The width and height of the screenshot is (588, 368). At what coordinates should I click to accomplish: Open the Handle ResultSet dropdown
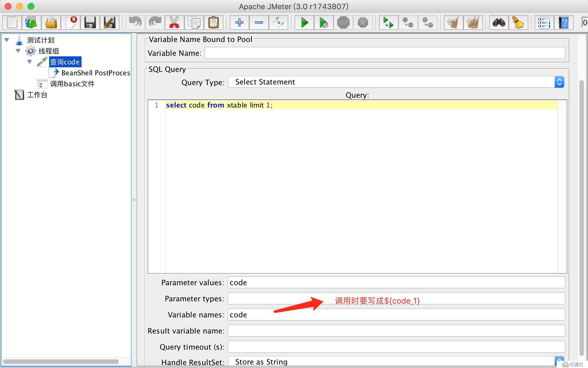pos(396,361)
